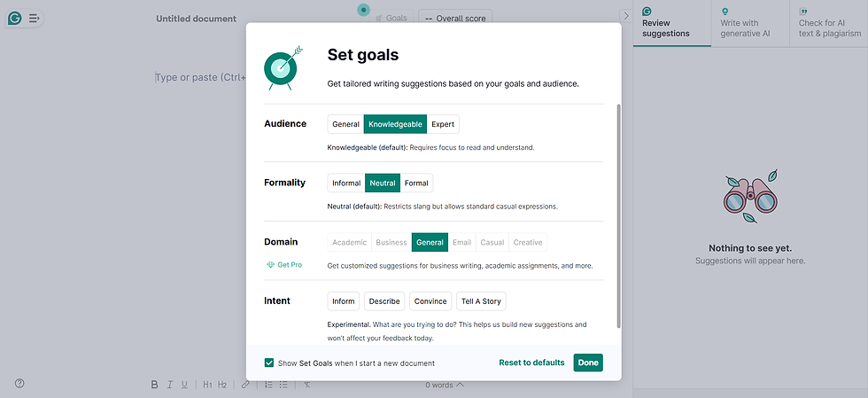The image size is (868, 398).
Task: Click the teal dot indicator above Goals
Action: point(363,10)
